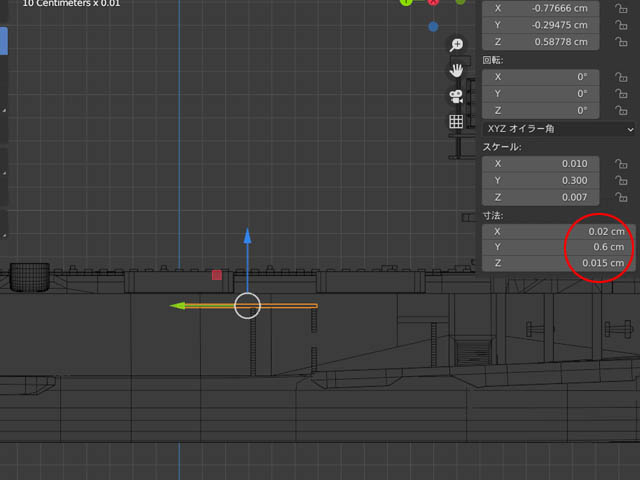Click the blue Z axis gizmo dot

(433, 27)
